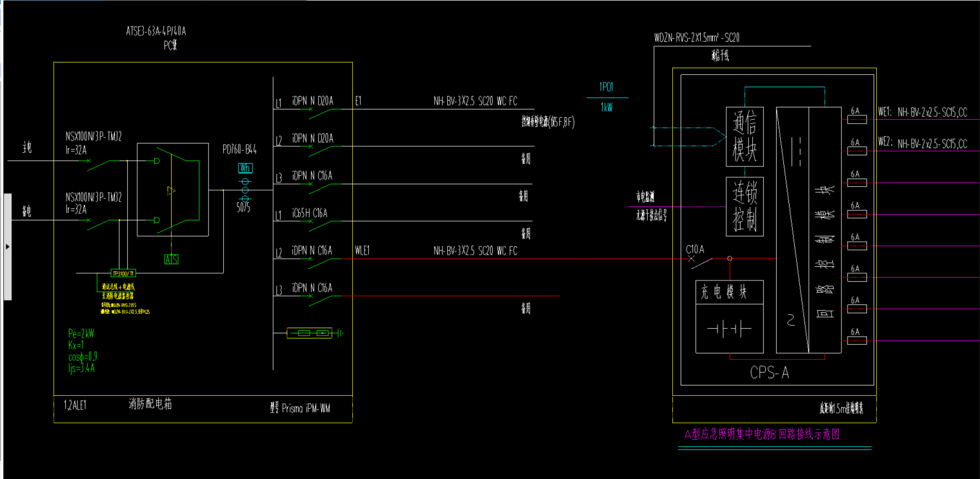
Task: Select the 6A fuse on WE1 circuit
Action: pos(855,119)
